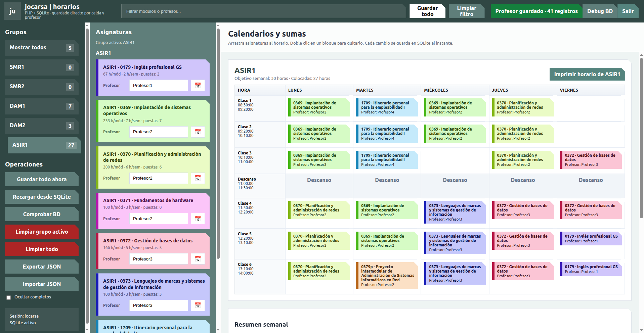Image resolution: width=644 pixels, height=333 pixels.
Task: Select Miércoles Clase 4 Lenguajes de marcas block
Action: click(455, 212)
